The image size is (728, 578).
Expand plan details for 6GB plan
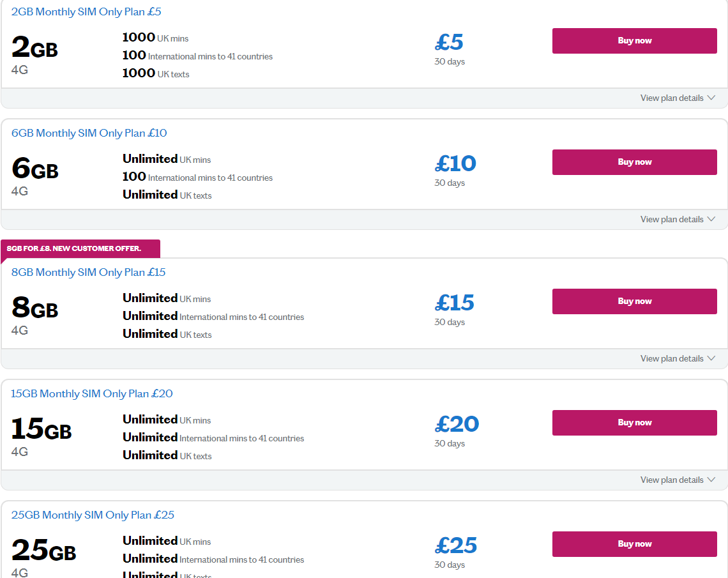coord(672,220)
